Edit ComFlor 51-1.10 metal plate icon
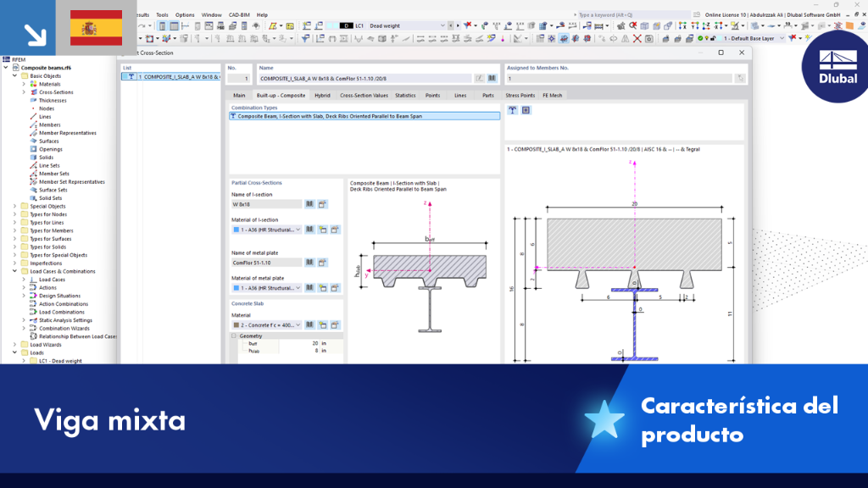 tap(322, 263)
